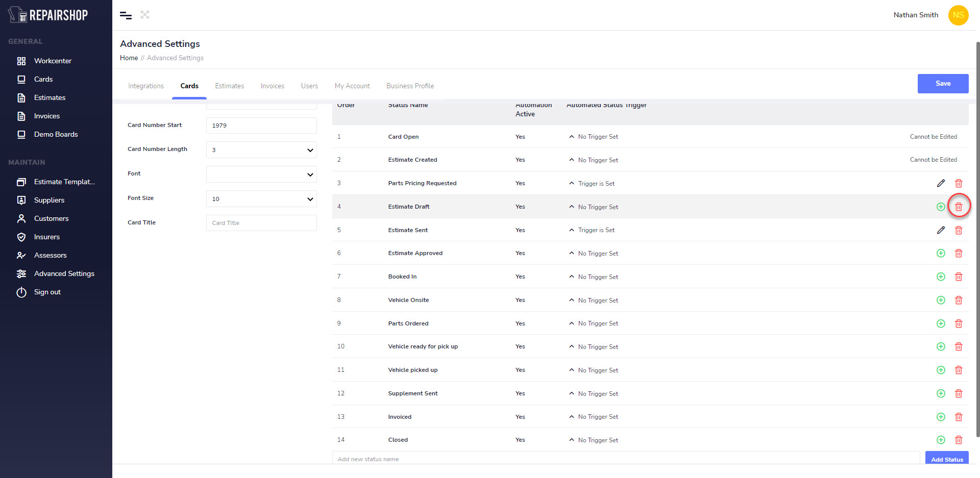Delete the Estimate Draft status
This screenshot has width=980, height=478.
(959, 207)
